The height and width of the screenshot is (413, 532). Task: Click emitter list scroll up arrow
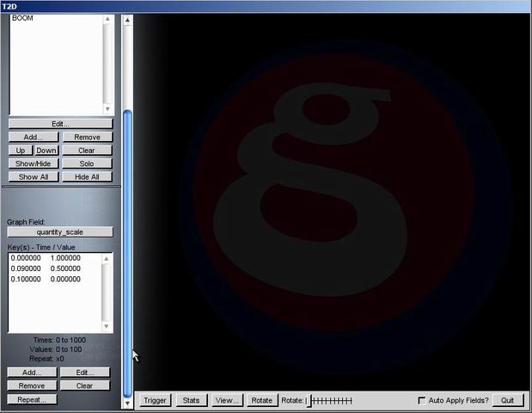(x=107, y=19)
